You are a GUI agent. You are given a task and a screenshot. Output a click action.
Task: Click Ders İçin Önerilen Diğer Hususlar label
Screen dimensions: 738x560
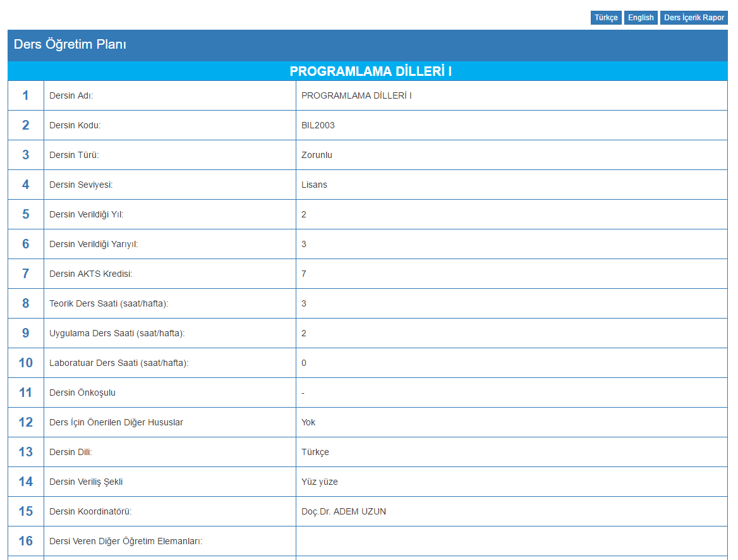(116, 422)
